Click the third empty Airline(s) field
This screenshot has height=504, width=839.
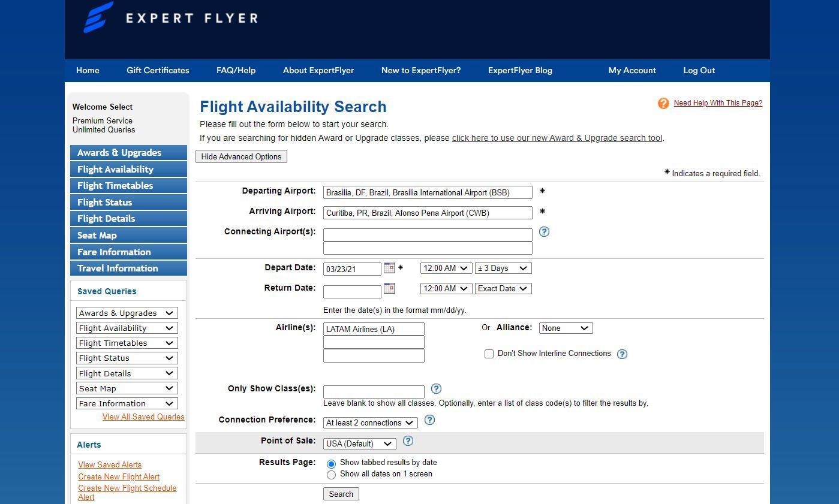(x=374, y=355)
